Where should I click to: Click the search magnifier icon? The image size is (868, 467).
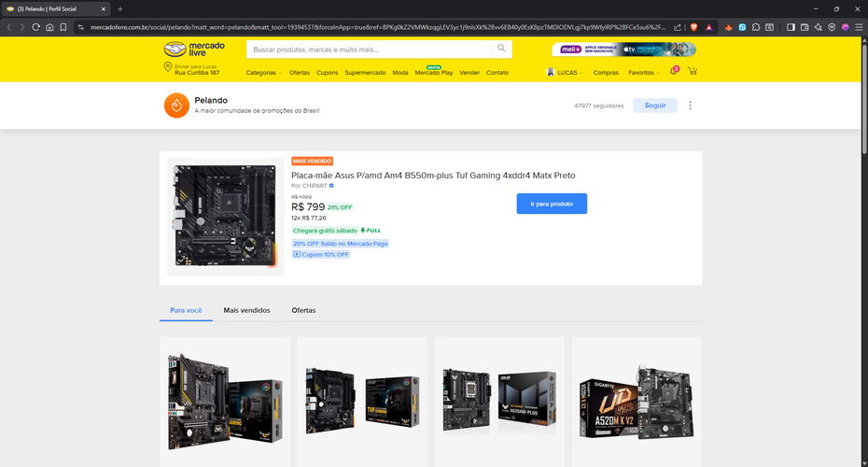point(501,49)
